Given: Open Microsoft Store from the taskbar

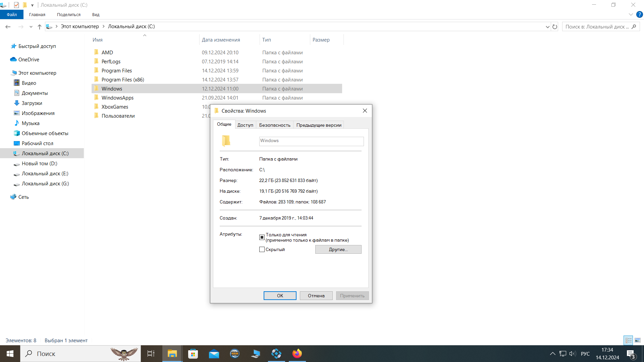Looking at the screenshot, I should [x=193, y=354].
